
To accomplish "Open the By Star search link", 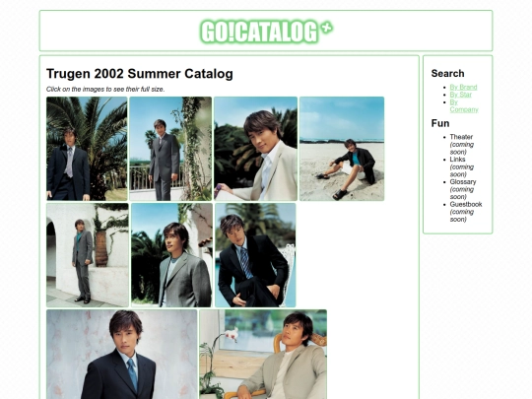I will click(460, 95).
